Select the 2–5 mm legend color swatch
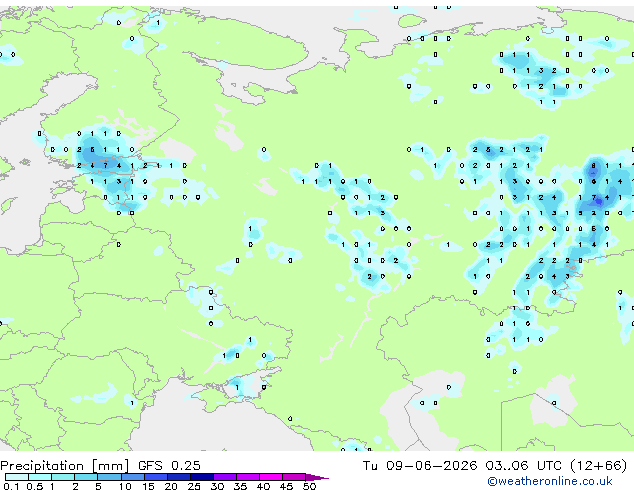Image resolution: width=634 pixels, height=490 pixels. tap(86, 477)
